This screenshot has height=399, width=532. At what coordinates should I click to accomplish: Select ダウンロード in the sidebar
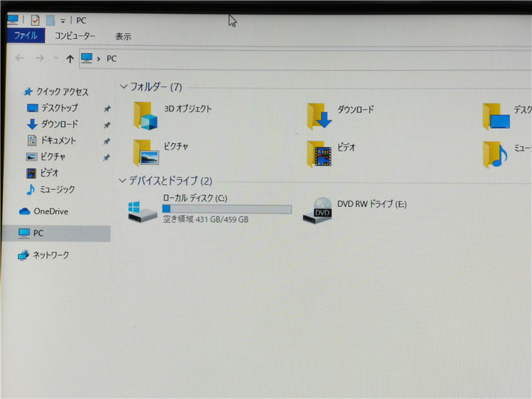click(x=52, y=124)
